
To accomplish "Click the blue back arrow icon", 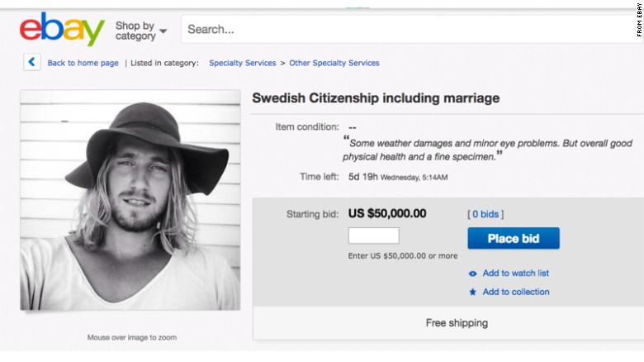I will [31, 62].
